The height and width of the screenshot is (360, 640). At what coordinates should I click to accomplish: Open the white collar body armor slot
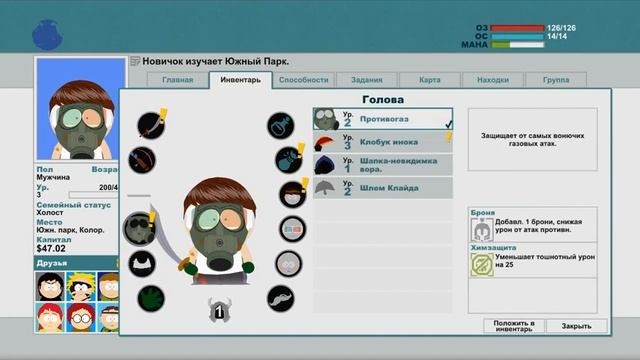click(142, 263)
